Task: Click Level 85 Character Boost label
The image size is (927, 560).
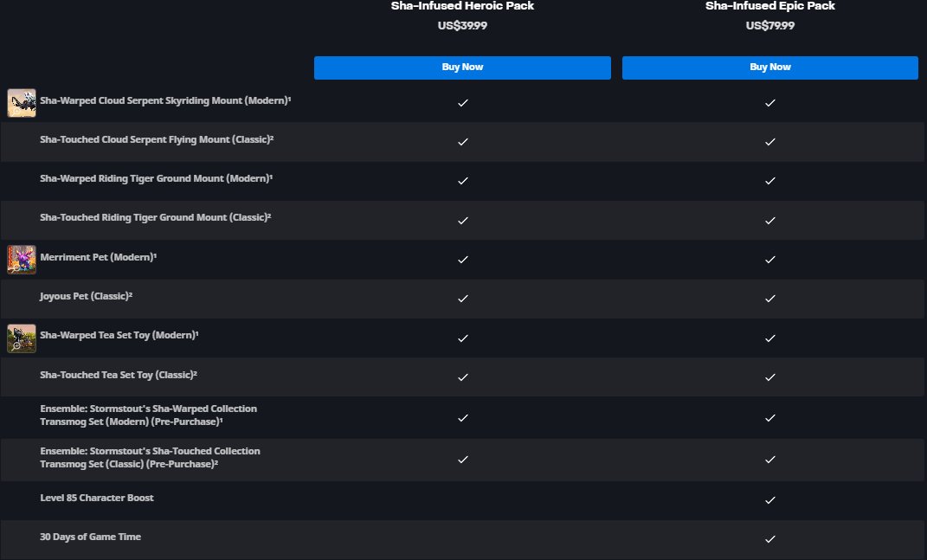Action: pyautogui.click(x=97, y=498)
